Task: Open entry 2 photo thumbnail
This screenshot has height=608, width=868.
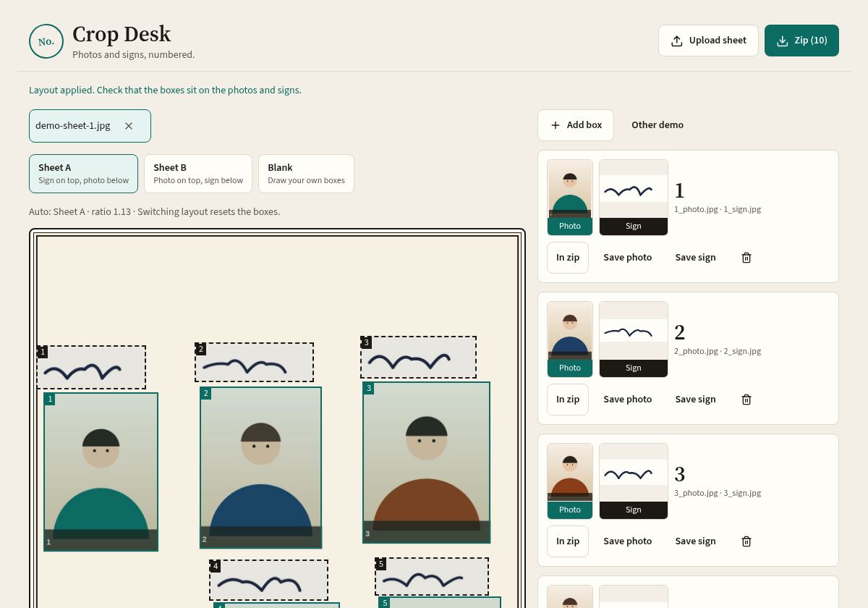Action: (x=570, y=339)
